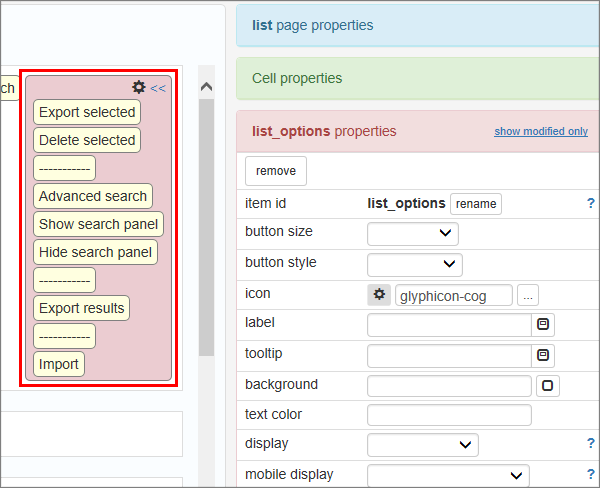
Task: Open the mobile display dropdown
Action: (447, 474)
